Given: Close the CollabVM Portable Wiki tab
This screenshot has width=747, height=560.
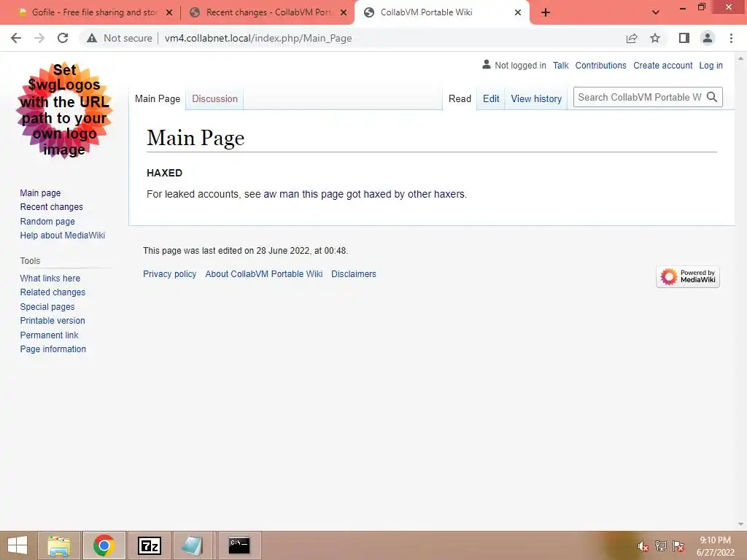Looking at the screenshot, I should [x=518, y=13].
